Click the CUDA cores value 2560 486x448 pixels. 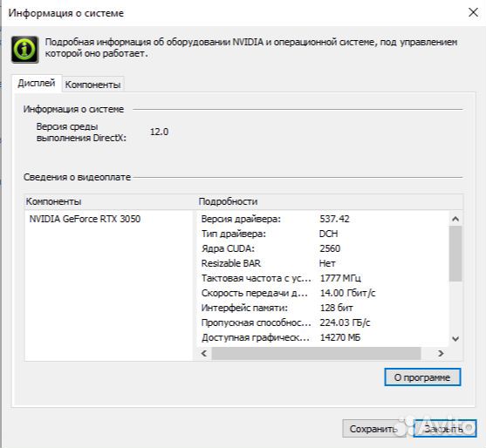330,248
